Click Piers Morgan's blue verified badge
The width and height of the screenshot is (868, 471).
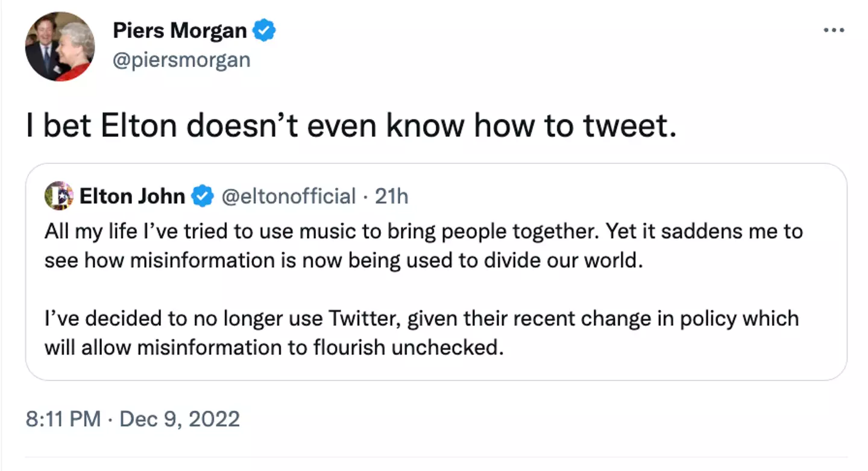(264, 30)
